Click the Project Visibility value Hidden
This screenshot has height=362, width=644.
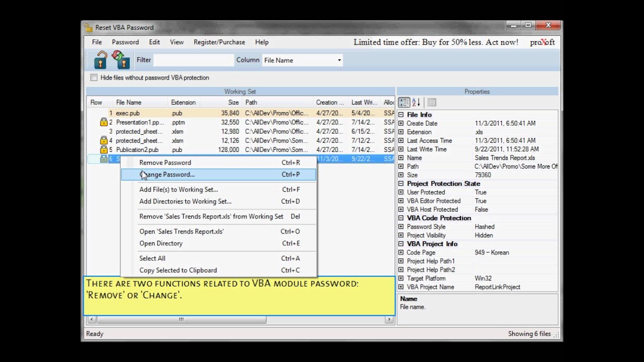pyautogui.click(x=484, y=235)
